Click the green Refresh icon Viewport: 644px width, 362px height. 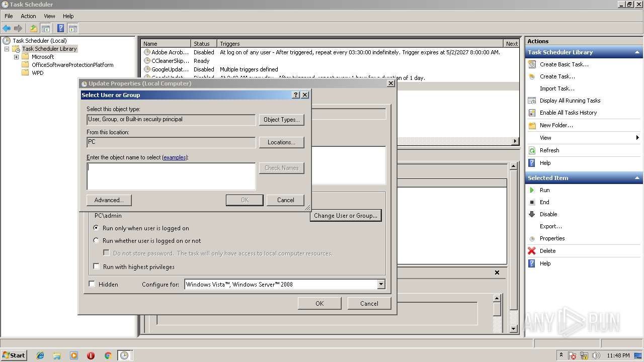[x=532, y=150]
